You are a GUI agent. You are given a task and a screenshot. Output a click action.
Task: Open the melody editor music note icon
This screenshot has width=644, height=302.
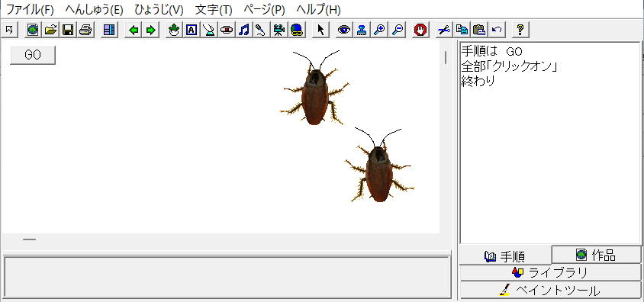[244, 30]
